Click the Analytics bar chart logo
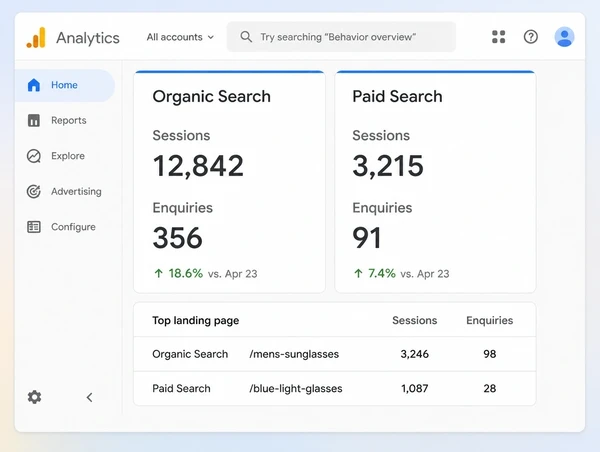The width and height of the screenshot is (600, 452). point(36,38)
